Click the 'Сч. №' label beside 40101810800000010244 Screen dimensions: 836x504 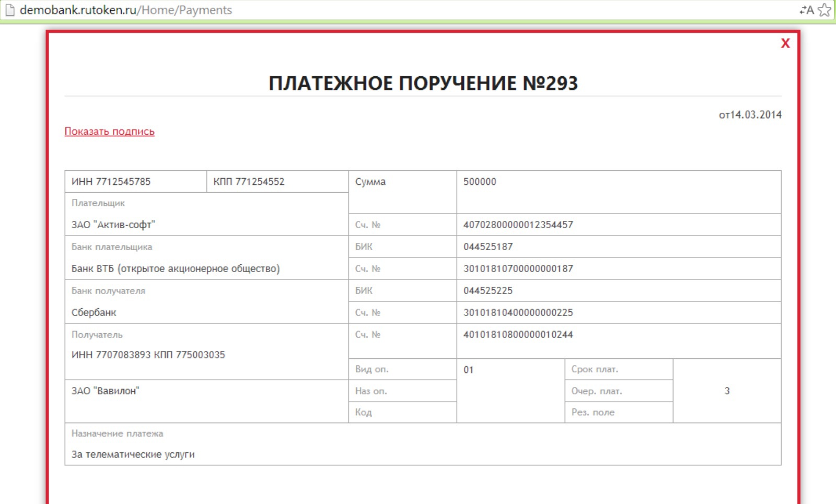point(368,335)
